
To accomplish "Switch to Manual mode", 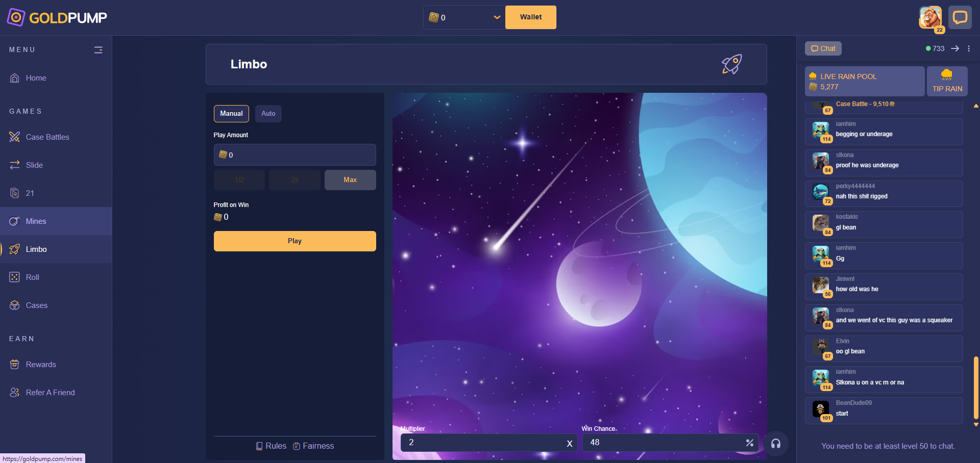I will tap(231, 114).
